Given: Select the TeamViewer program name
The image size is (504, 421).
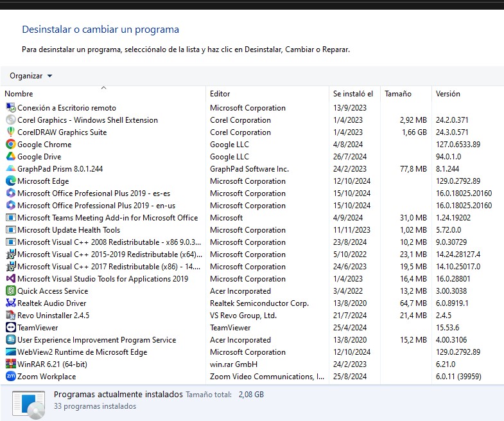Looking at the screenshot, I should pyautogui.click(x=38, y=328).
